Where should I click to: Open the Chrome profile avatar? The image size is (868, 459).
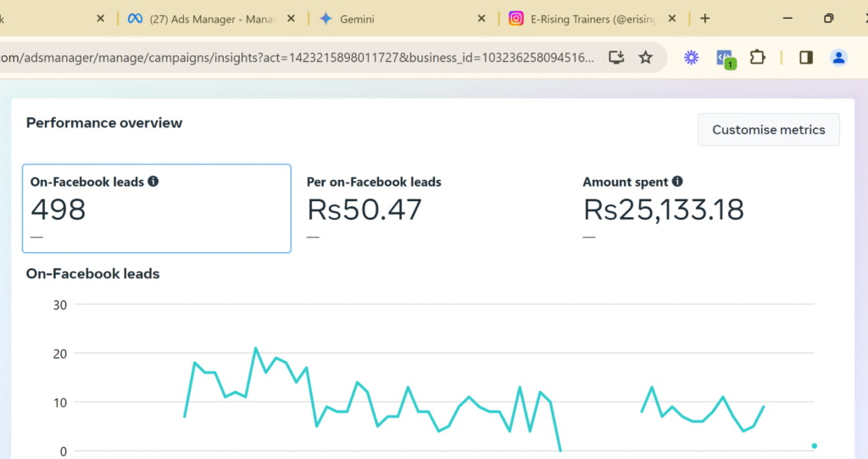838,58
